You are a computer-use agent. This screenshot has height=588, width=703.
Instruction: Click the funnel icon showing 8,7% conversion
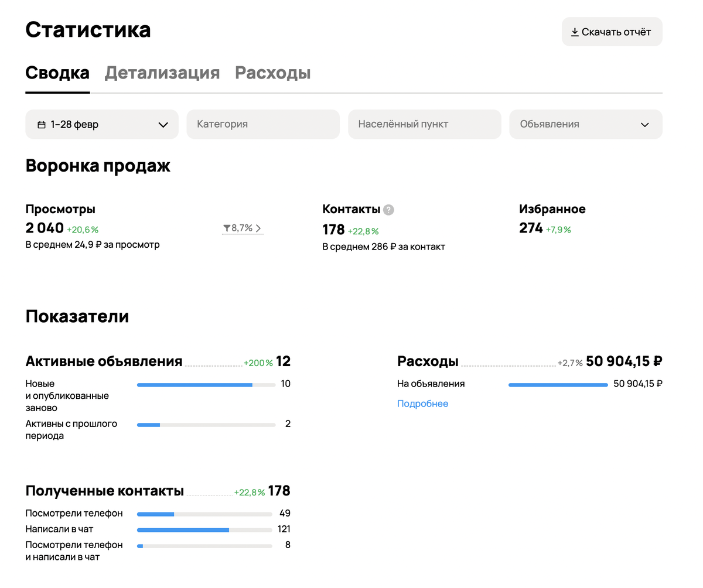227,228
